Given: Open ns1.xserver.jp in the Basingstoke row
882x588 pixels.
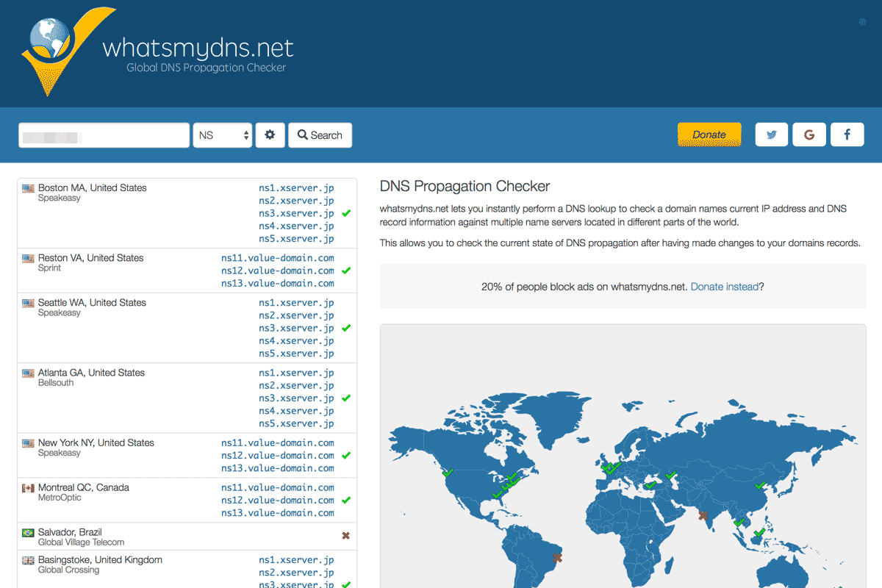Looking at the screenshot, I should click(296, 560).
